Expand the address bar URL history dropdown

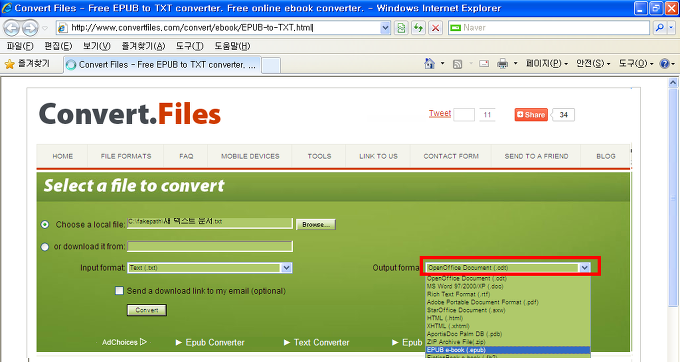point(385,28)
